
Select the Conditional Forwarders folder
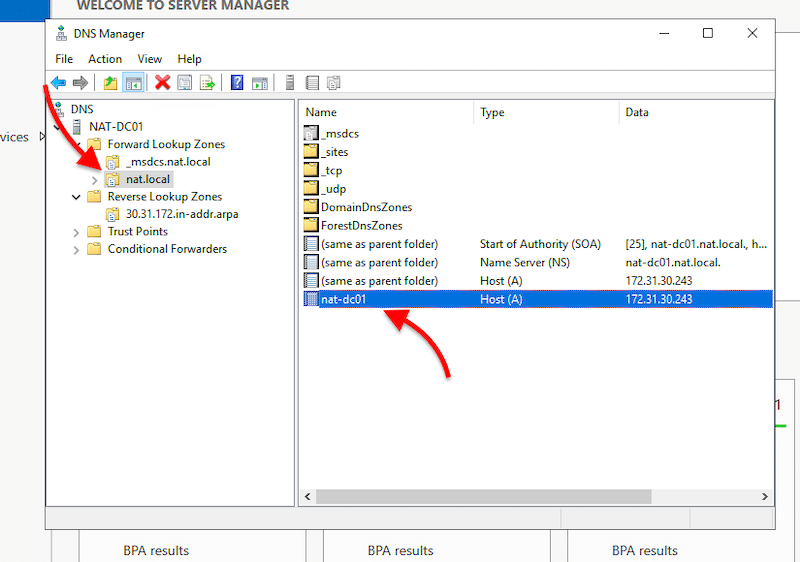(x=167, y=249)
